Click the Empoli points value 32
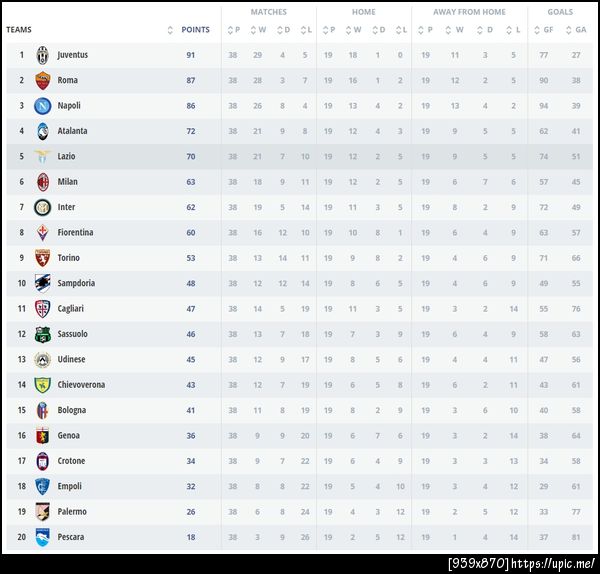600x574 pixels. [x=190, y=486]
